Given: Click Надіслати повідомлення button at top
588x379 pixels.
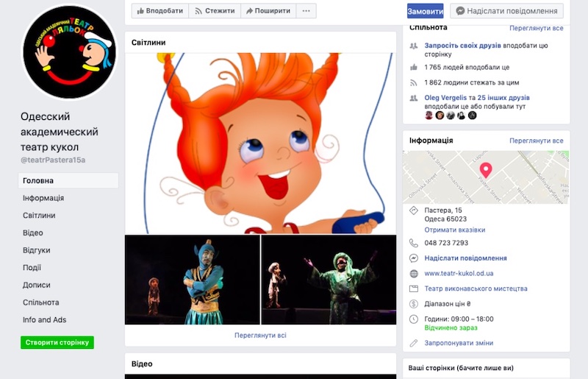Looking at the screenshot, I should coord(506,11).
